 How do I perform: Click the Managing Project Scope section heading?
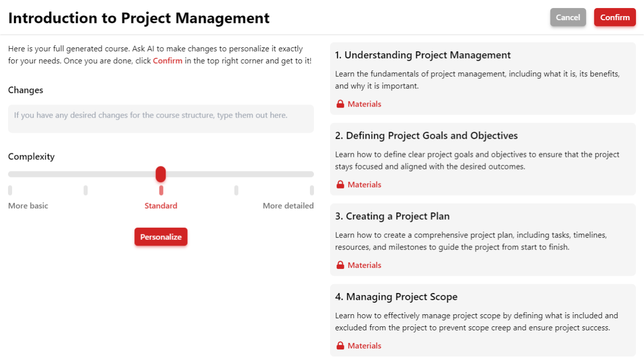coord(396,297)
